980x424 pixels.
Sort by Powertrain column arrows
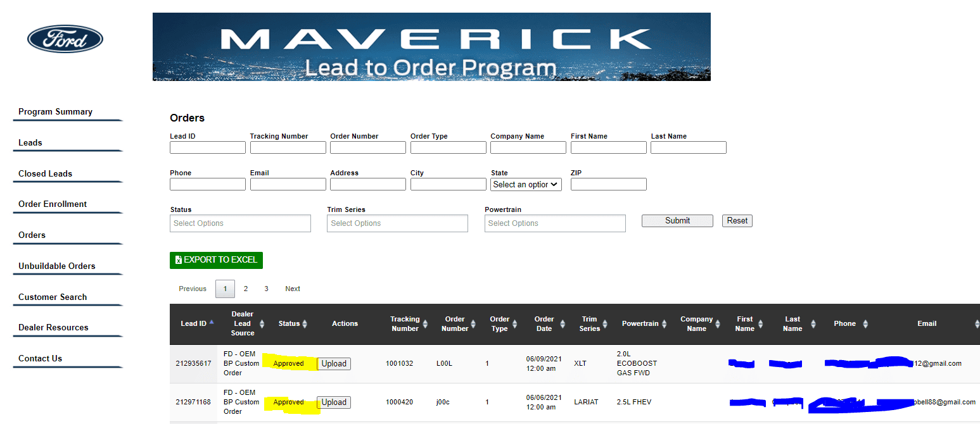tap(664, 323)
